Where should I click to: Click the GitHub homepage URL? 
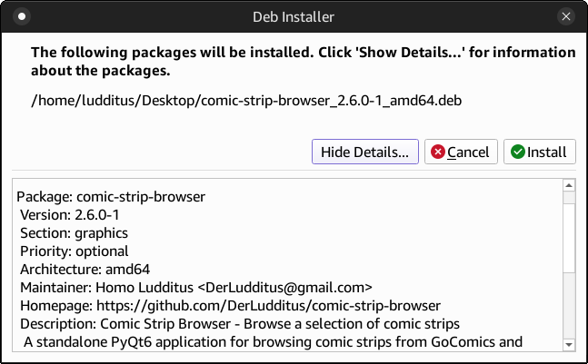click(x=268, y=306)
